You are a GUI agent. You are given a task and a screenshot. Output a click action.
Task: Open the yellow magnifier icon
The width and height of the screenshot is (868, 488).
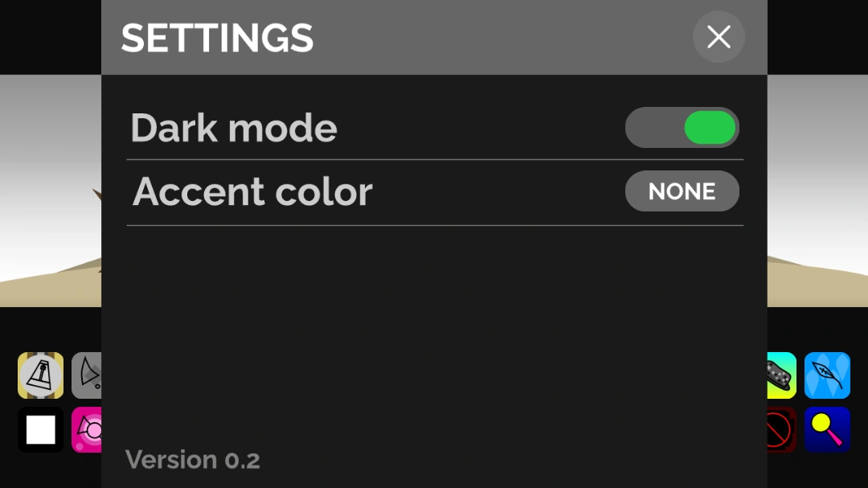(827, 430)
